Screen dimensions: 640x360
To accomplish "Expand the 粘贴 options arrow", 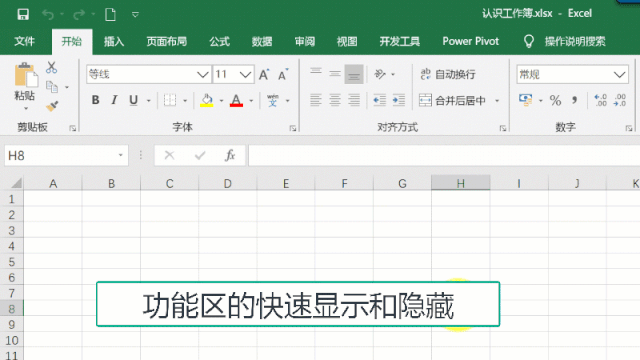I will tap(26, 109).
